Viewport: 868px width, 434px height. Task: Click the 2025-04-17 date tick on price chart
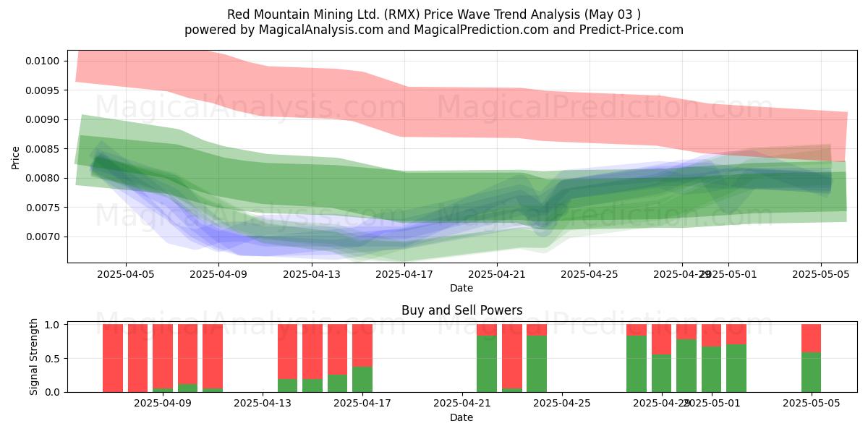pos(404,274)
